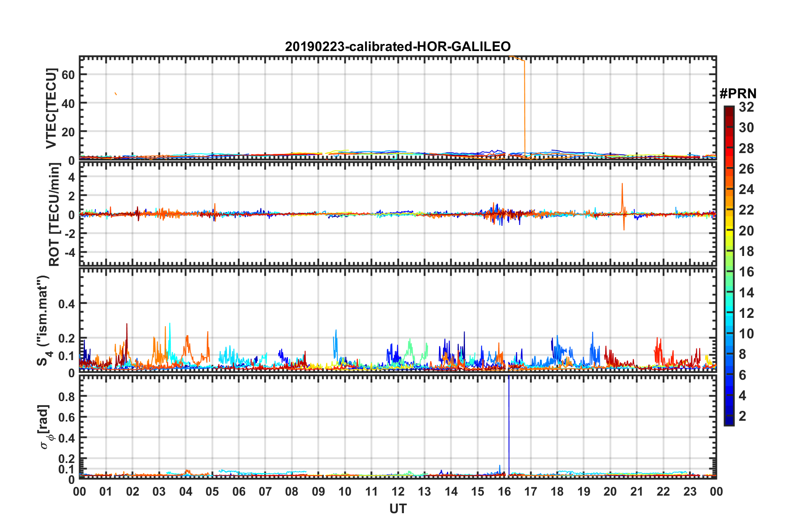Click the sigma-phi [rad] y-axis label
Image resolution: width=796 pixels, height=532 pixels.
point(45,427)
